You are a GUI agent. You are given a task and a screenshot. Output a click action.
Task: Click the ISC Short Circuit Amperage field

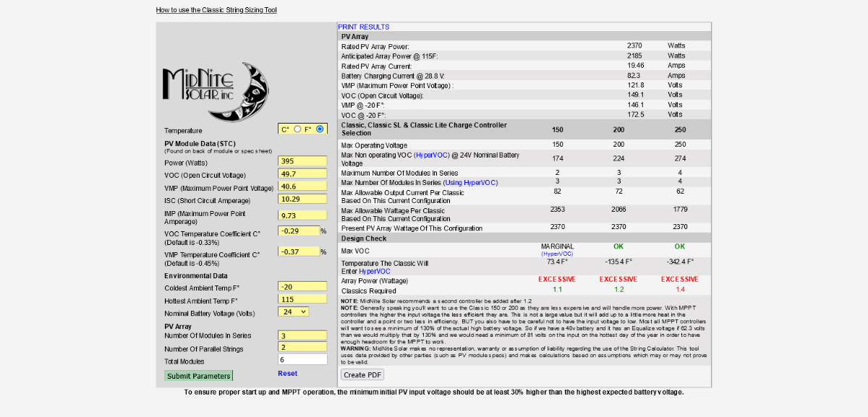pyautogui.click(x=303, y=199)
